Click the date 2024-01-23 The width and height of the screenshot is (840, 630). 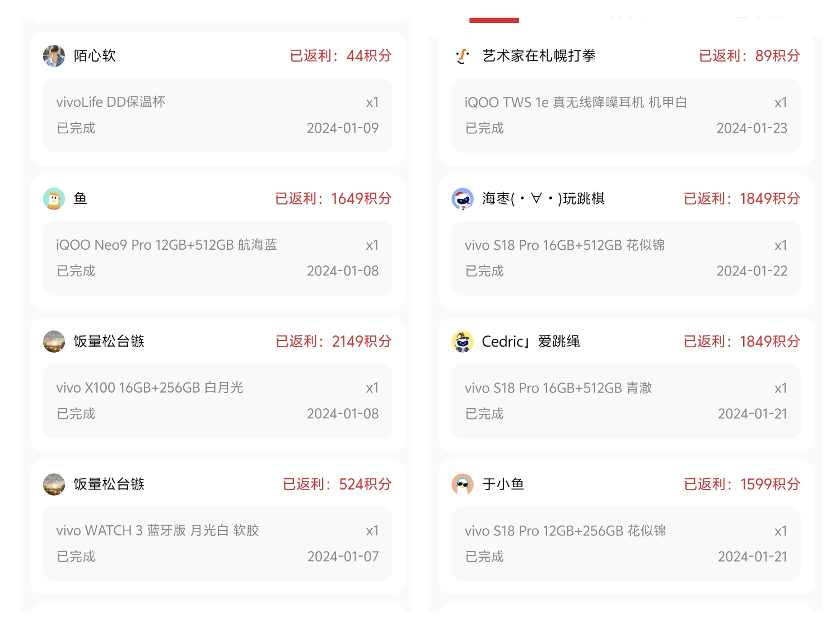[x=752, y=128]
